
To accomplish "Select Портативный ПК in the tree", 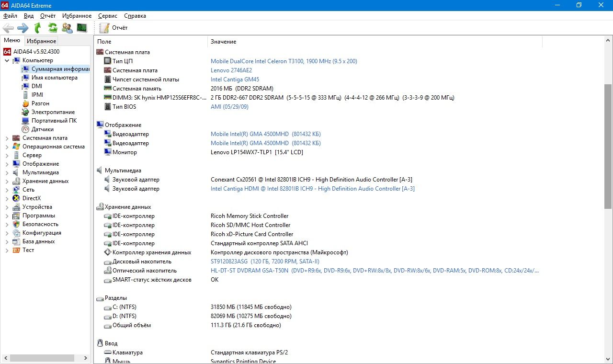I will (54, 121).
